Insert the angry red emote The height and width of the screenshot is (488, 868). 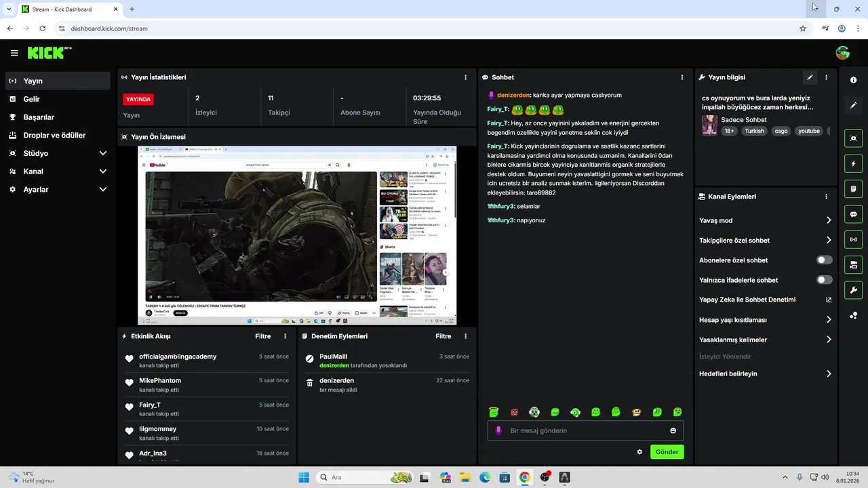point(514,412)
